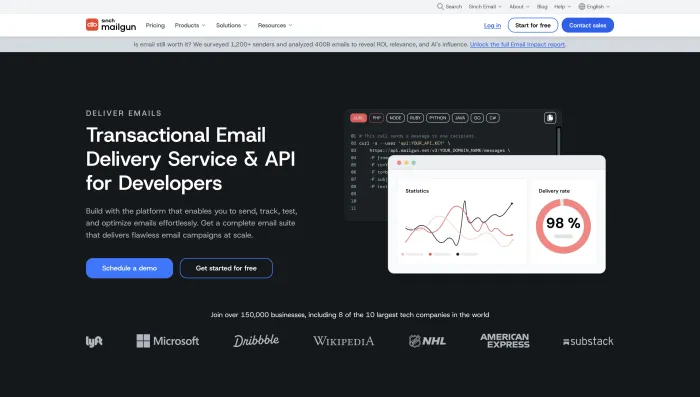
Task: Expand the Solutions menu
Action: click(x=231, y=25)
